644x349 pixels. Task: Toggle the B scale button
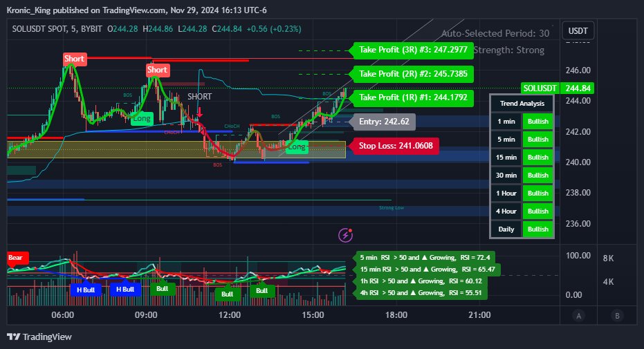pyautogui.click(x=617, y=316)
